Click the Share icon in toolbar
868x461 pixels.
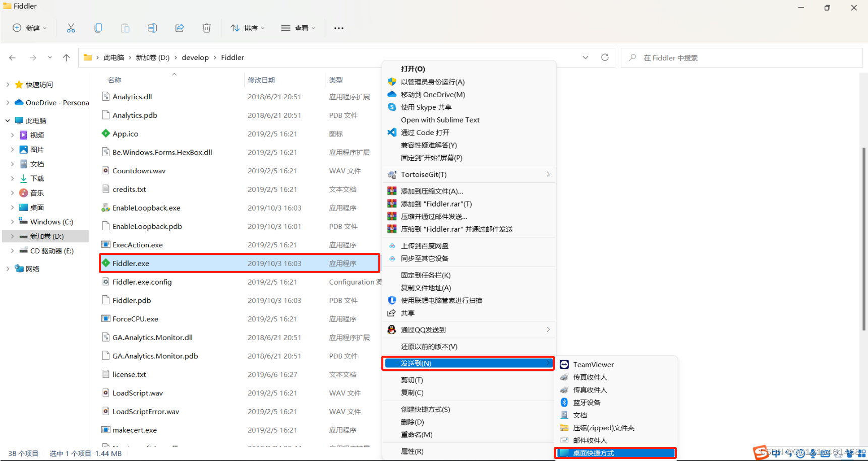(x=180, y=28)
